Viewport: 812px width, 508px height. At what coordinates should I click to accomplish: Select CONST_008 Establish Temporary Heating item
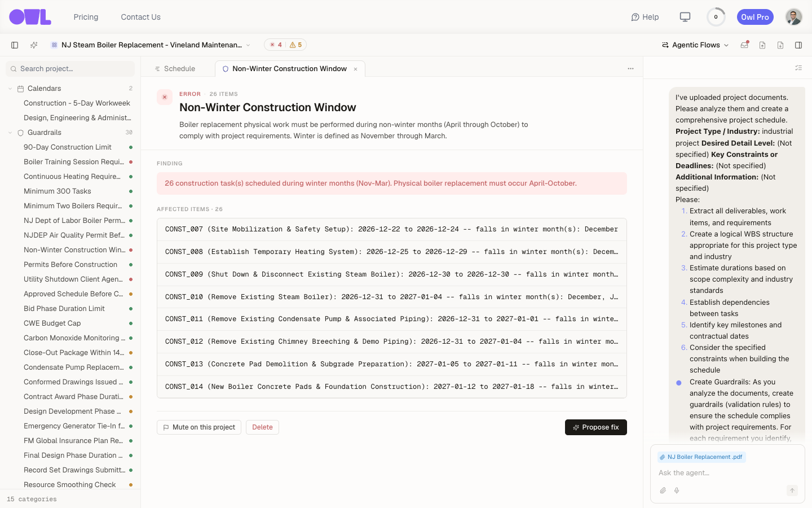[x=392, y=252]
